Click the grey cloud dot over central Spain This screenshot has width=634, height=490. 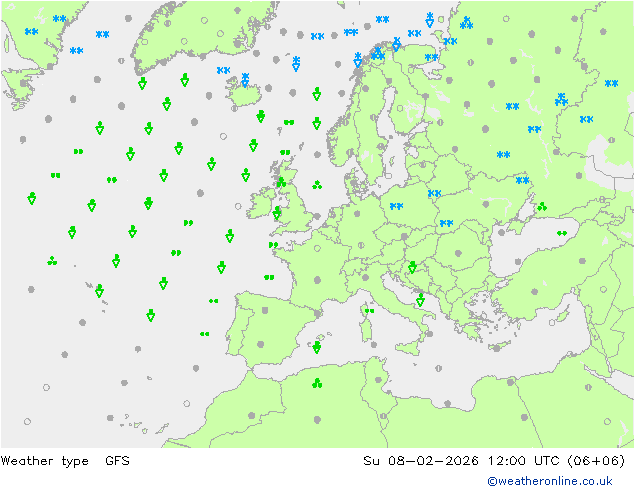[x=265, y=310]
